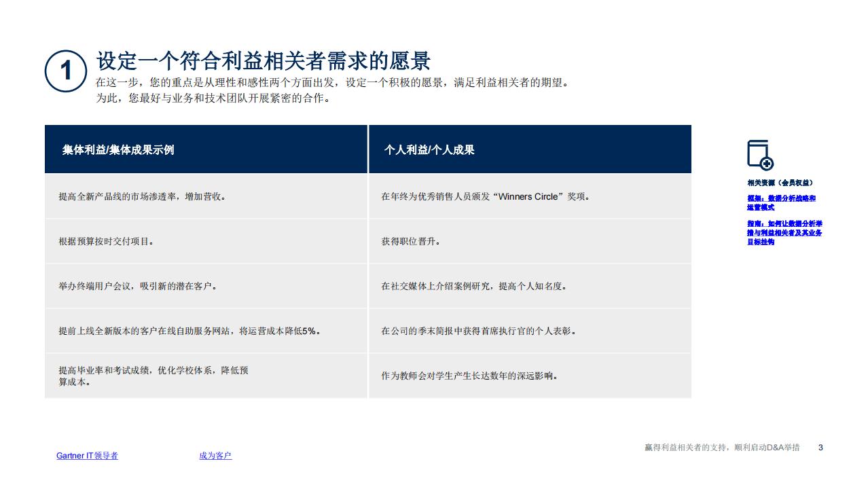Click the cell about 首席执行官的个人表彰
Image resolution: width=868 pixels, height=489 pixels.
(530, 331)
